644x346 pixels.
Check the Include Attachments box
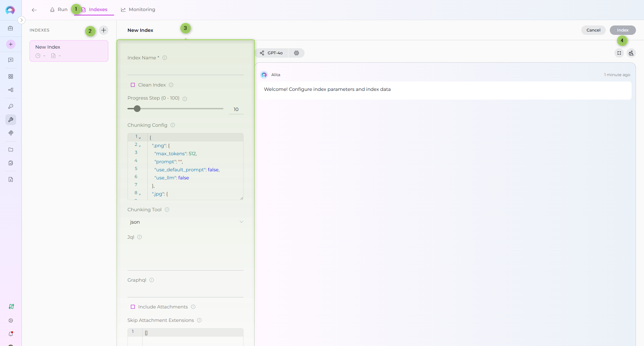coord(133,307)
